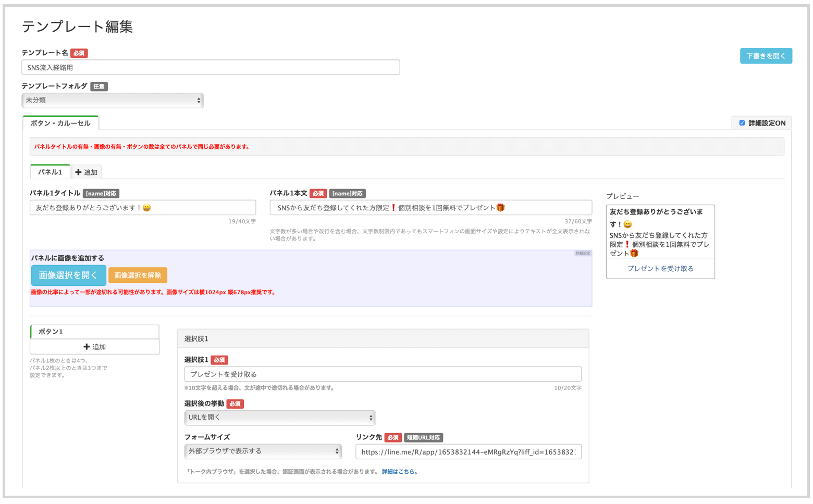Viewport: 813px width, 504px height.
Task: Click the 画像選択を開く button
Action: [x=68, y=275]
